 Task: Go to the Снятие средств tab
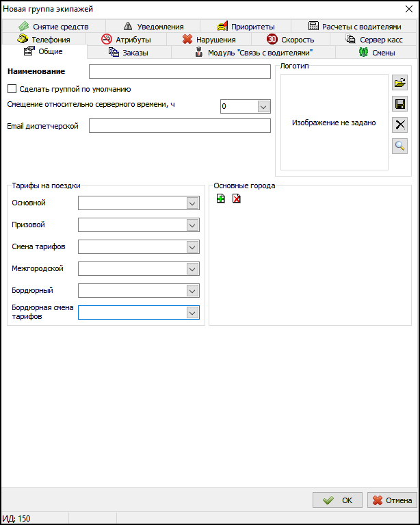coord(53,27)
